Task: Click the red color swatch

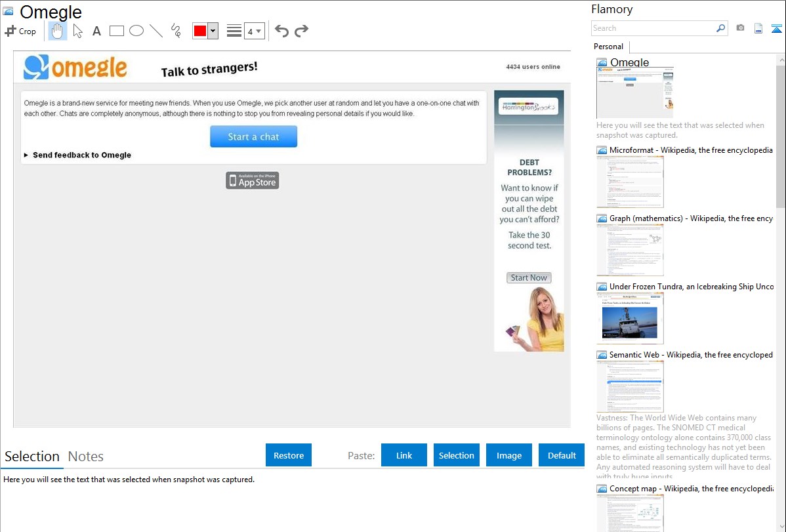Action: [200, 31]
